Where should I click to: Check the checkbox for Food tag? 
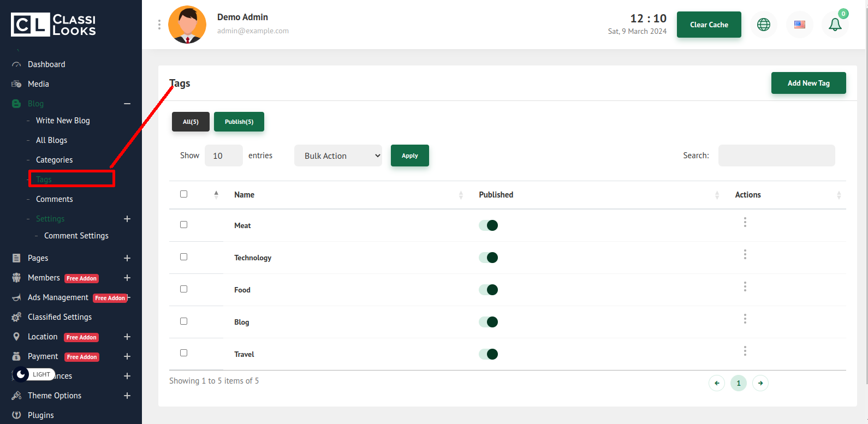[183, 289]
